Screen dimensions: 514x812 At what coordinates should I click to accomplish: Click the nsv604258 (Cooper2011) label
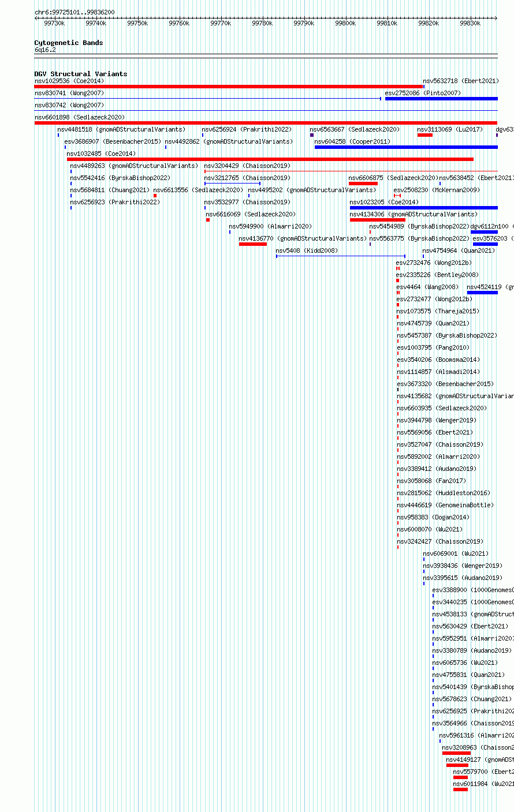(x=352, y=141)
